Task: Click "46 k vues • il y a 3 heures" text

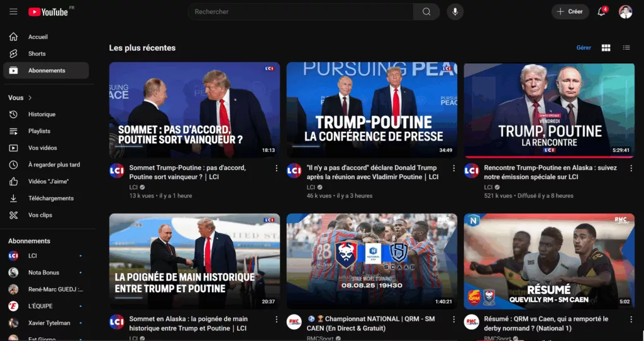Action: 339,196
